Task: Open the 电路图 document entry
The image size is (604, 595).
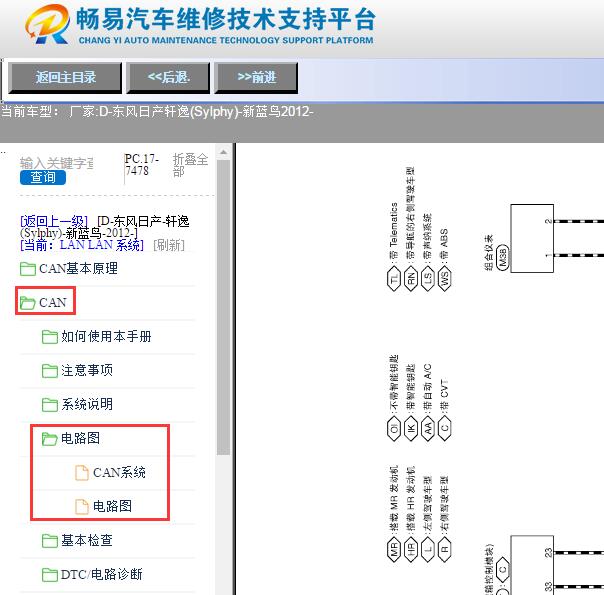Action: pos(112,506)
